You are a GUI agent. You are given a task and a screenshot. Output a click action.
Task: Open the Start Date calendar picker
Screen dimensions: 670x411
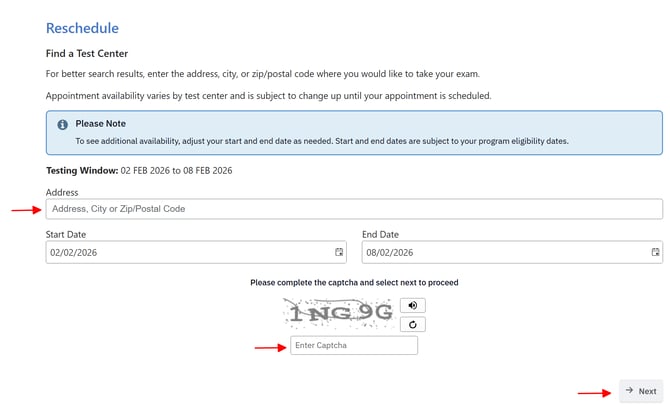click(339, 253)
